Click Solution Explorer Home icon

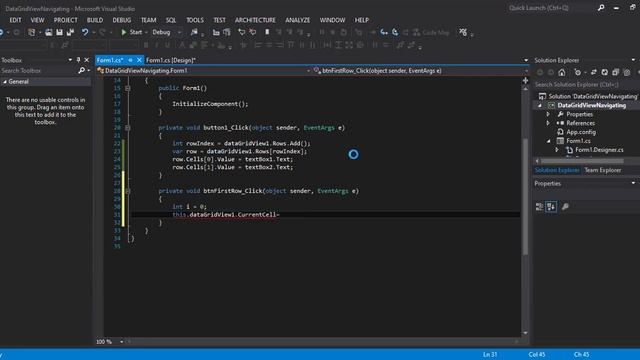coord(562,72)
